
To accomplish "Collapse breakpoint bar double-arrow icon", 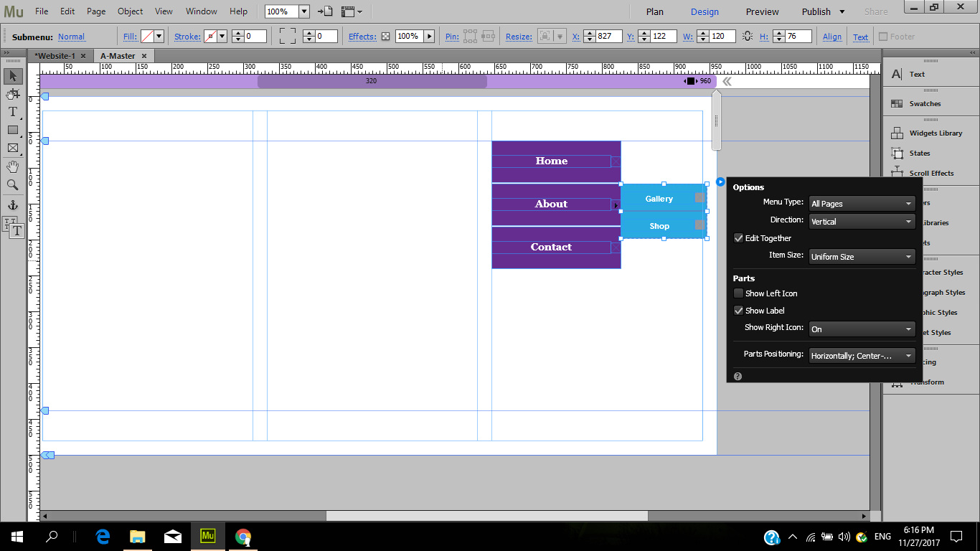I will click(727, 82).
